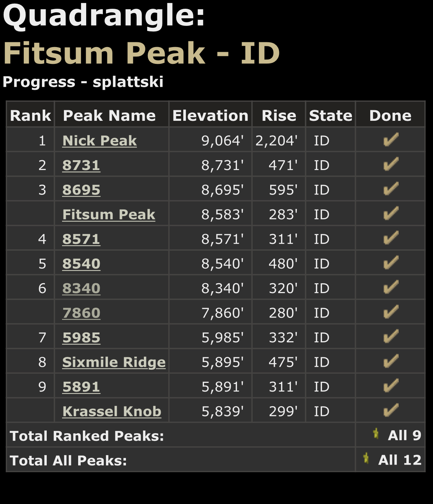Open peak 8731 link

(x=81, y=165)
